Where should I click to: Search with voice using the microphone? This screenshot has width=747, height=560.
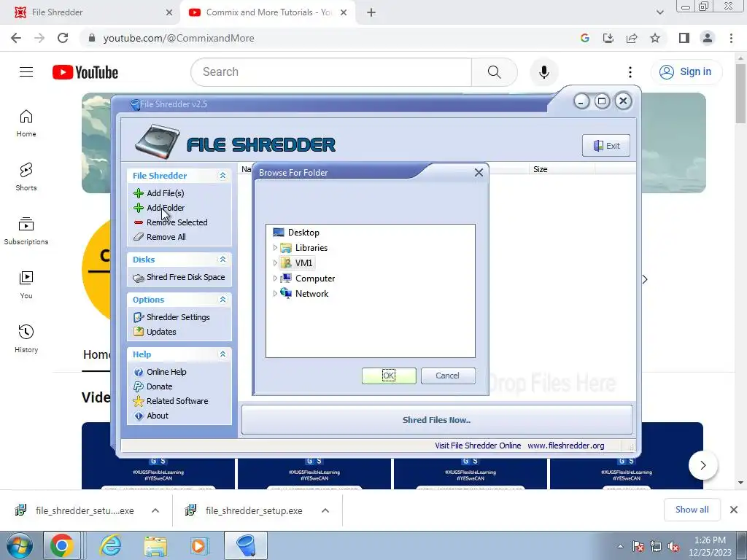pyautogui.click(x=544, y=72)
